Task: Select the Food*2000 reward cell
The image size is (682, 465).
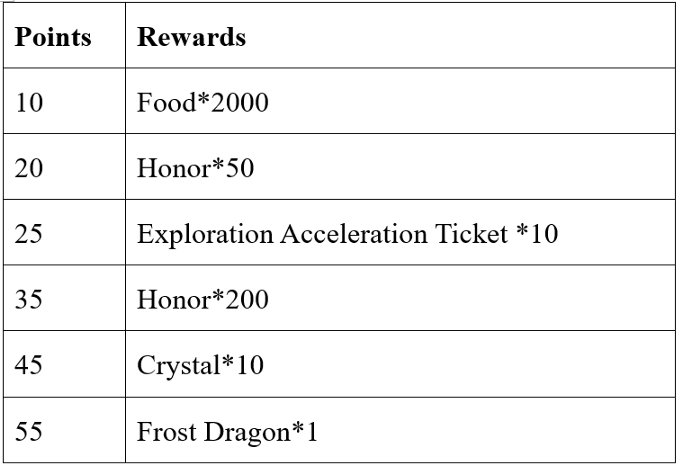Action: click(202, 103)
